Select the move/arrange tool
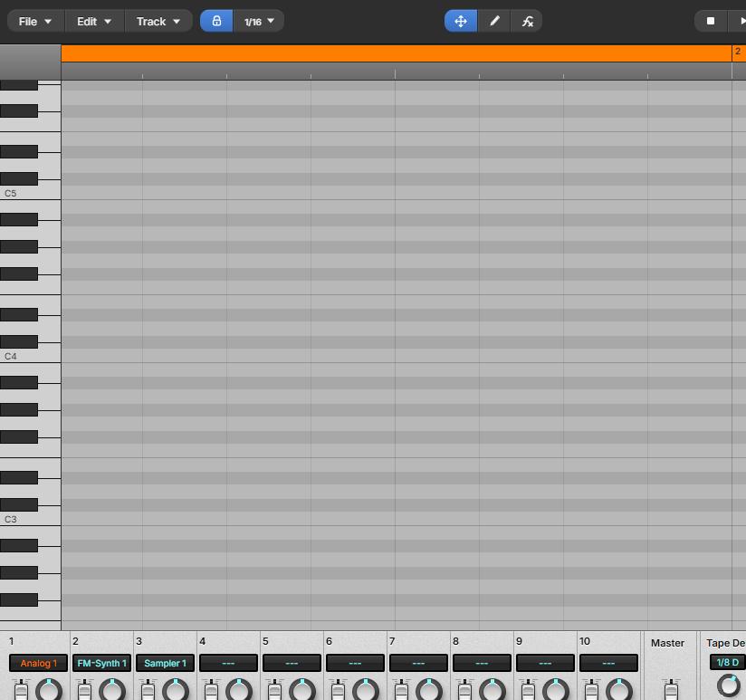The width and height of the screenshot is (746, 700). click(x=461, y=21)
